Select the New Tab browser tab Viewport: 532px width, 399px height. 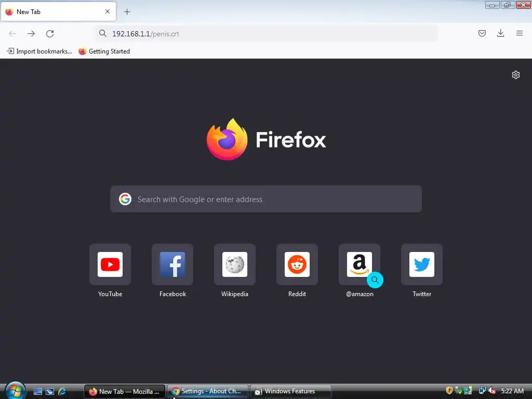click(58, 11)
